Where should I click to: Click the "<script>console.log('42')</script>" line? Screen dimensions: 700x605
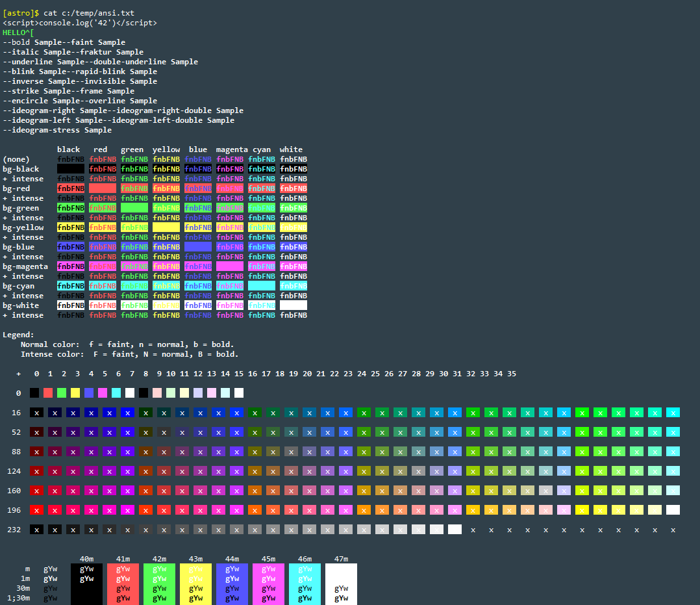click(80, 23)
